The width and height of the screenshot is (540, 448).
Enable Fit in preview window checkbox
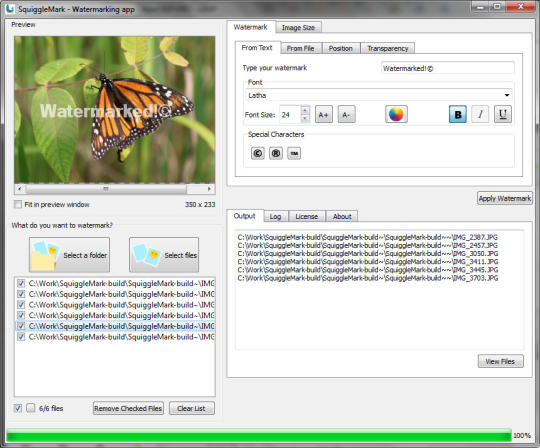click(x=18, y=205)
